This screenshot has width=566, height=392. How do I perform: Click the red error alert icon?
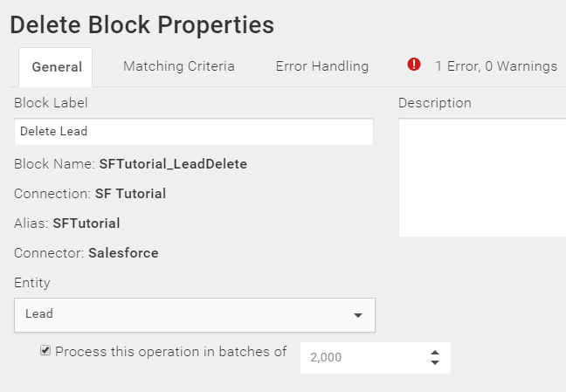click(x=414, y=65)
